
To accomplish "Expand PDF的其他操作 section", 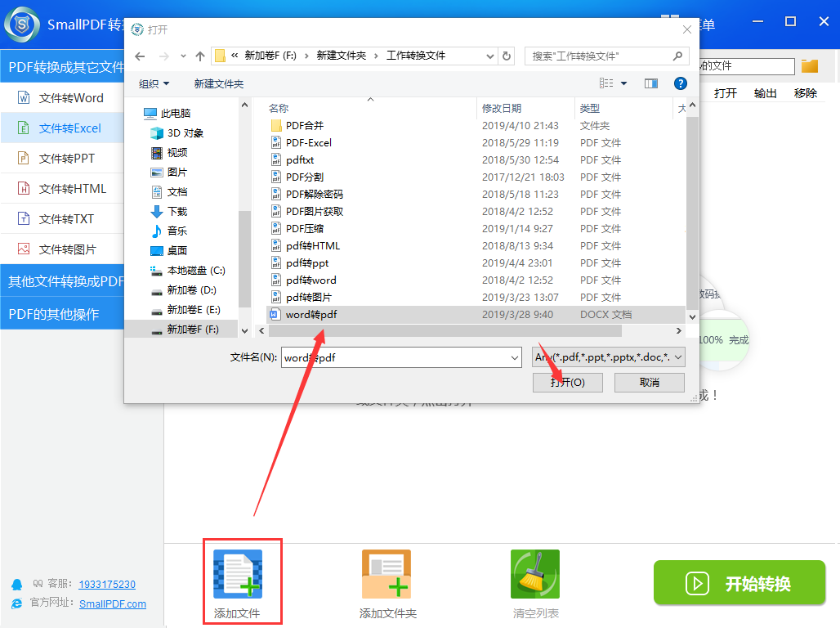I will [54, 314].
